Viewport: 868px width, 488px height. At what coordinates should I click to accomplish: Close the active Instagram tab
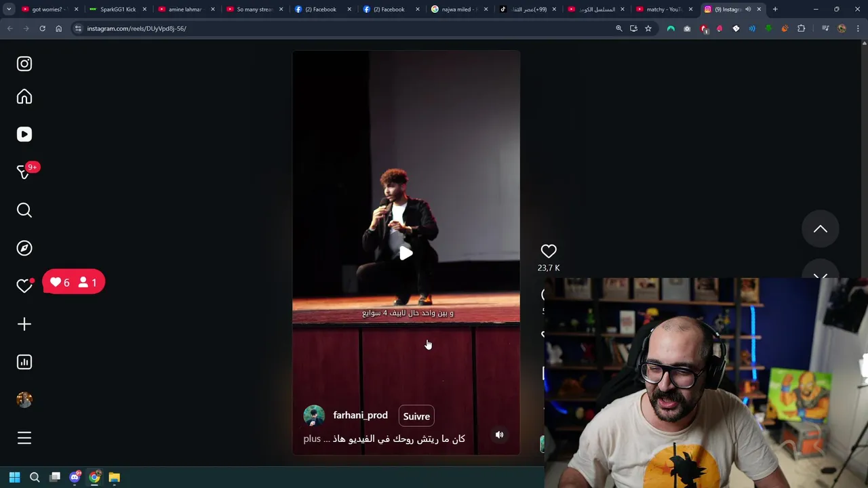click(x=759, y=9)
